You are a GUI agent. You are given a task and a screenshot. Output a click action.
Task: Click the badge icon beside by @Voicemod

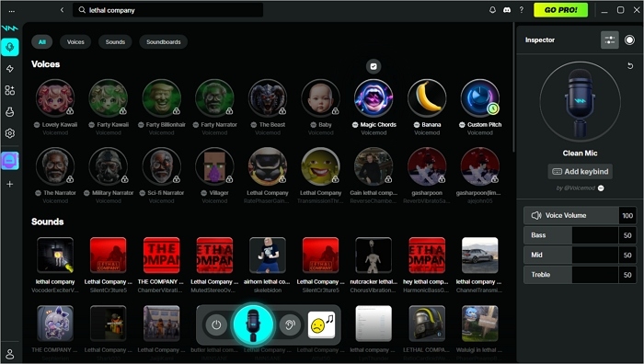(601, 188)
